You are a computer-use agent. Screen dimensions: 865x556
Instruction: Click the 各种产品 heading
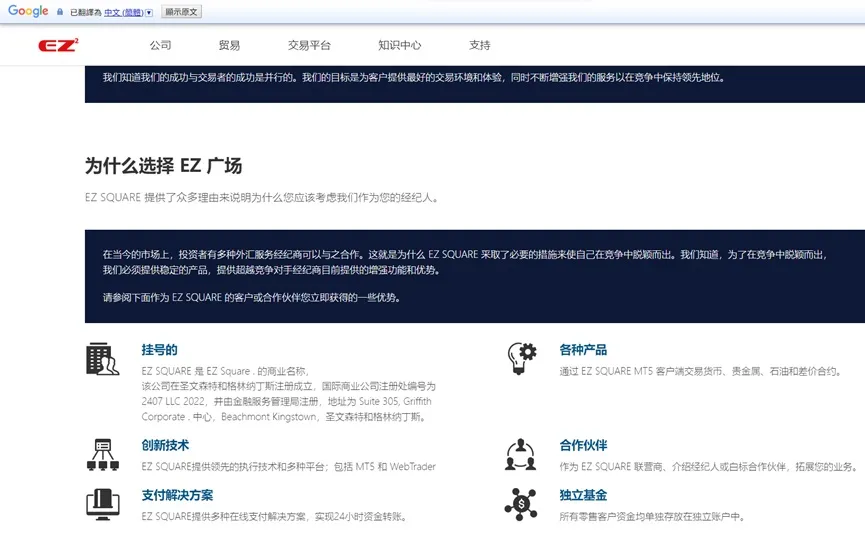[583, 350]
